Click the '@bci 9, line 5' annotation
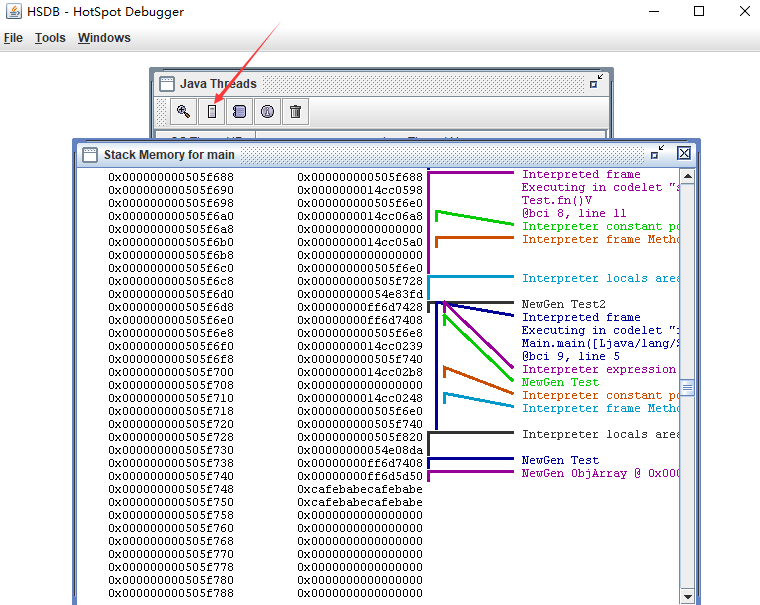Viewport: 760px width, 605px height. coord(570,356)
